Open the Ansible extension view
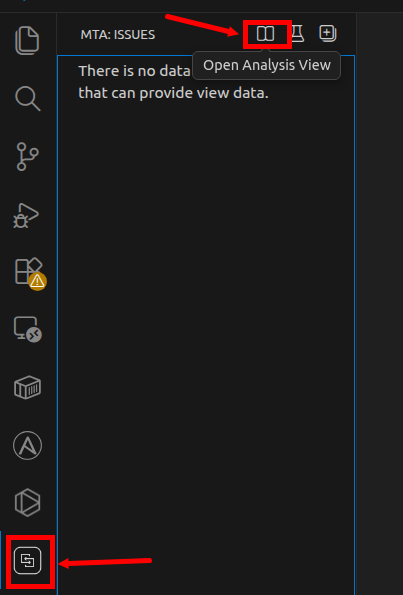This screenshot has height=595, width=403. click(x=27, y=445)
